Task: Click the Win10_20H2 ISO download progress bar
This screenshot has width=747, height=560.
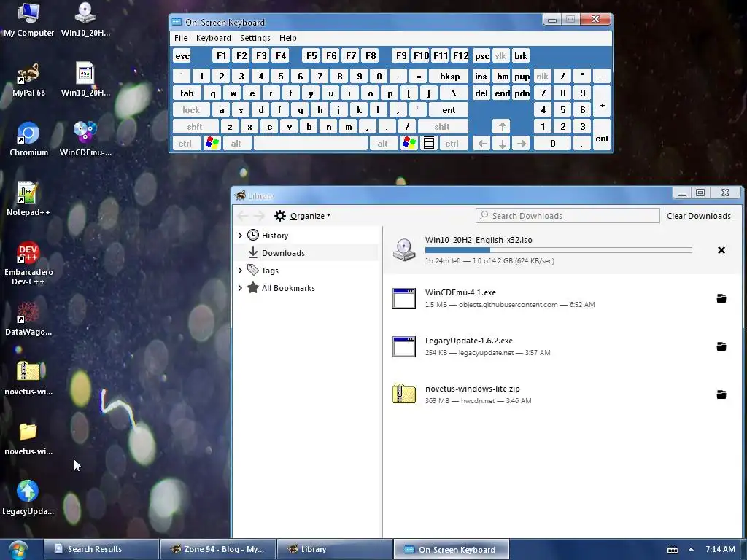Action: tap(558, 250)
